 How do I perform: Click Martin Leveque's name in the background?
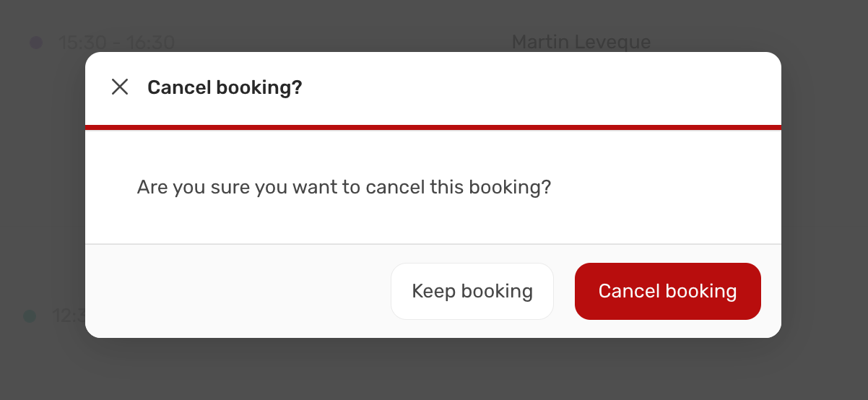[581, 42]
